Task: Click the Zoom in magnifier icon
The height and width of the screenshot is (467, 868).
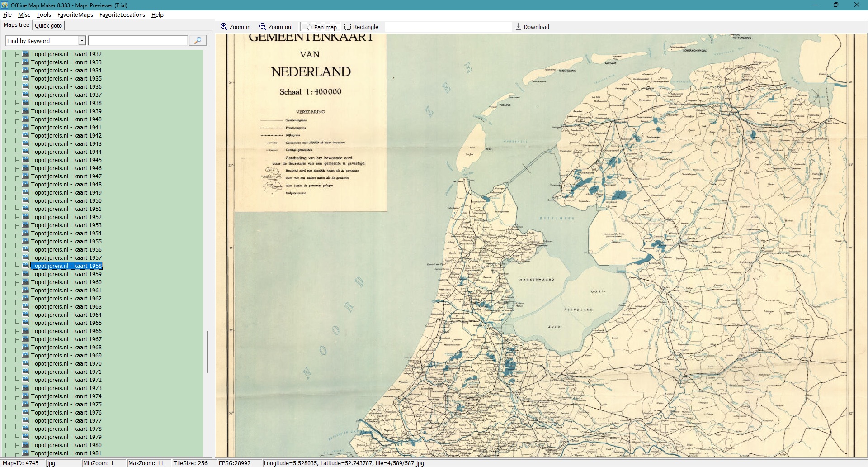Action: [224, 27]
